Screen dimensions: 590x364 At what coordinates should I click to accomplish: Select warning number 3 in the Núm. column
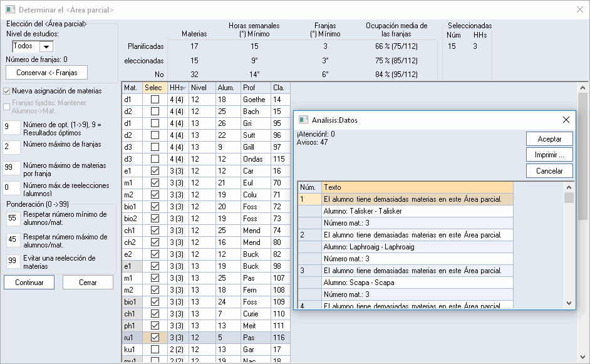[309, 271]
